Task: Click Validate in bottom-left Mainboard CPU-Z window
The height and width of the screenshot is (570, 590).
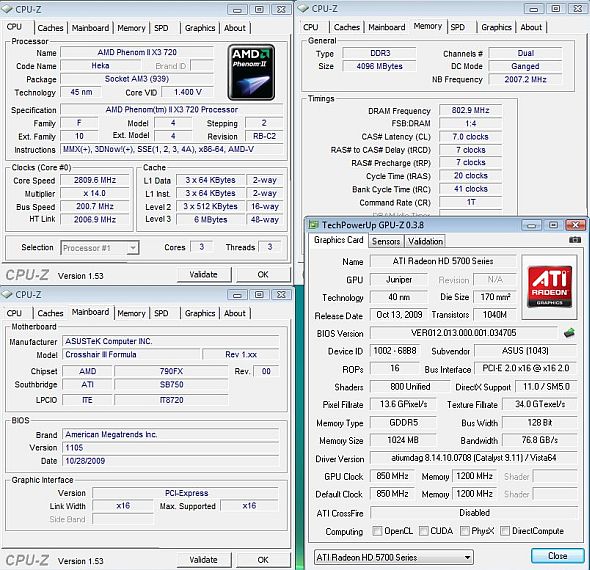Action: tap(204, 560)
